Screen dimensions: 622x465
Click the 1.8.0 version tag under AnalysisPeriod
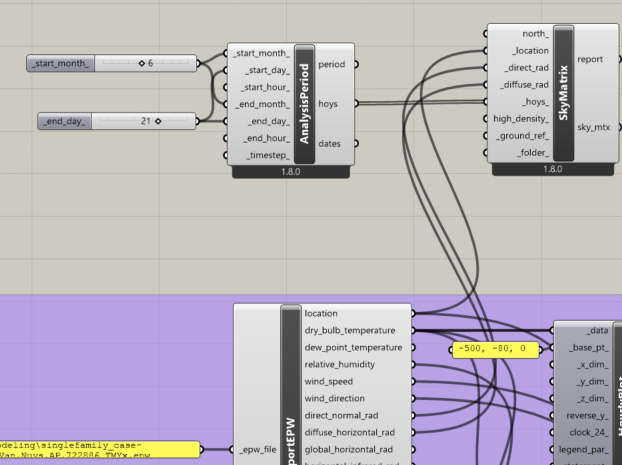(x=291, y=172)
